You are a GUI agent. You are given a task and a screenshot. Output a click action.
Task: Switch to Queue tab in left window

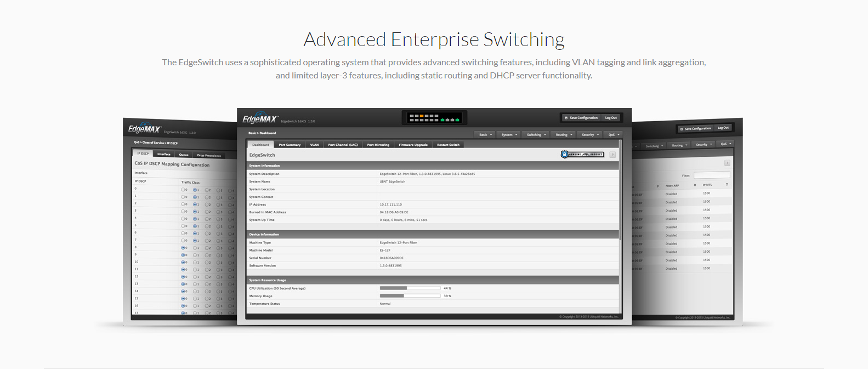click(184, 155)
